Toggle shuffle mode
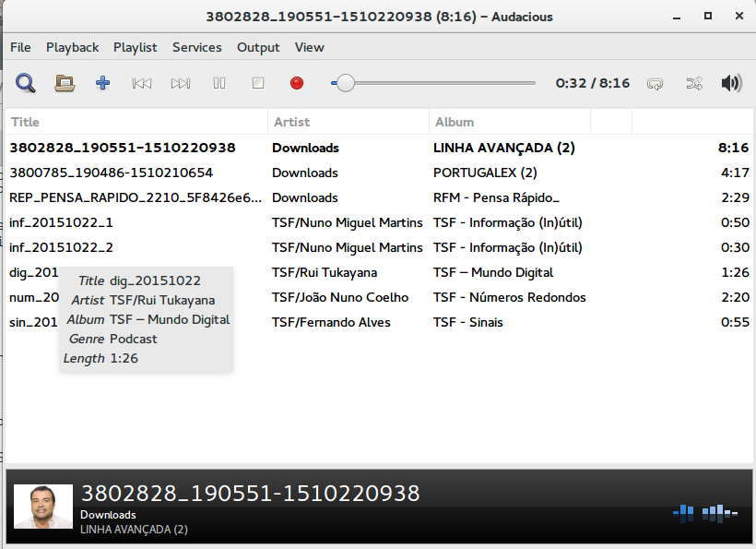This screenshot has width=756, height=549. pyautogui.click(x=694, y=84)
